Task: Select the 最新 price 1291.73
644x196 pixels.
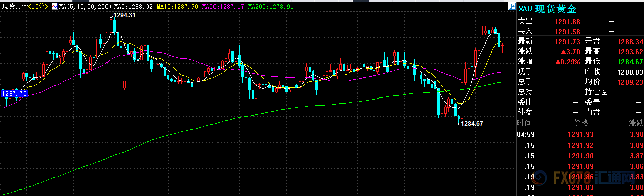Action: click(x=567, y=41)
